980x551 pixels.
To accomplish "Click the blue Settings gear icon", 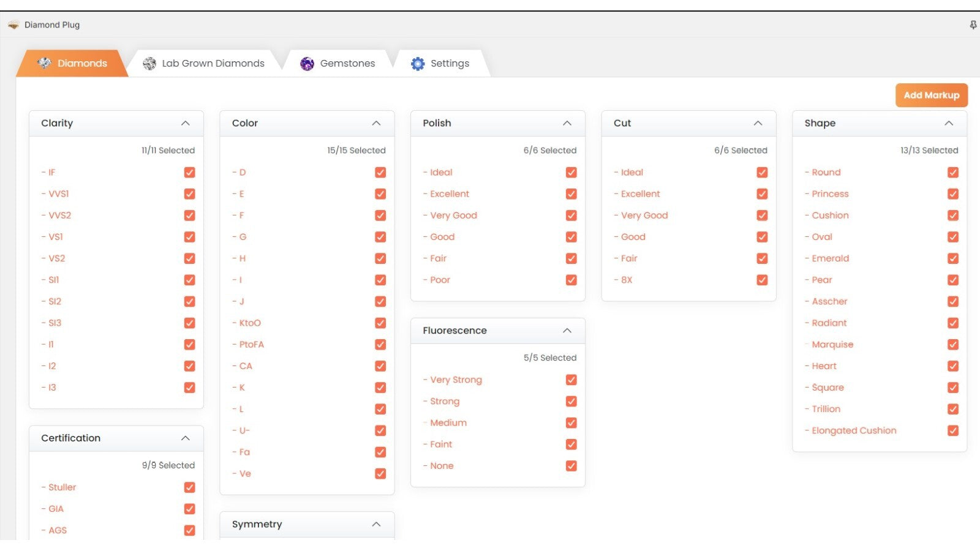I will click(418, 64).
